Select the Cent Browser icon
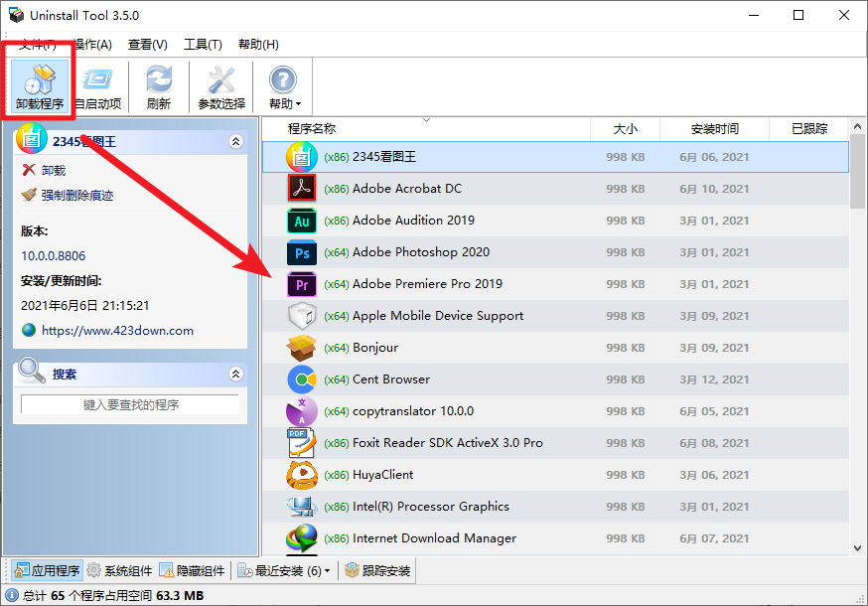The image size is (868, 606). (x=302, y=379)
